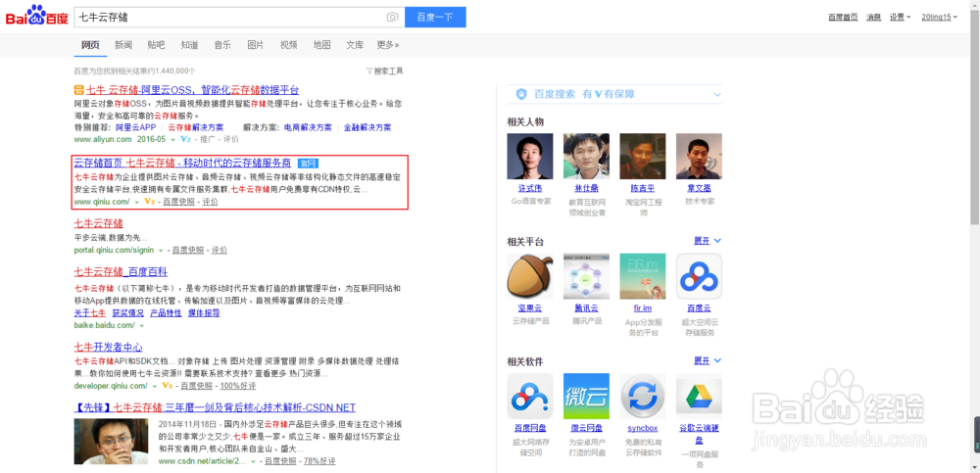
Task: Expand 更多» tab options
Action: pyautogui.click(x=387, y=44)
